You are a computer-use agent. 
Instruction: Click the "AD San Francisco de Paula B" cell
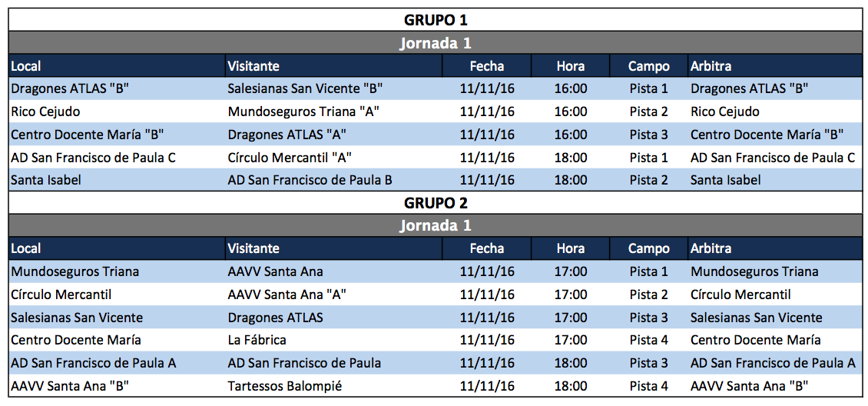[310, 181]
